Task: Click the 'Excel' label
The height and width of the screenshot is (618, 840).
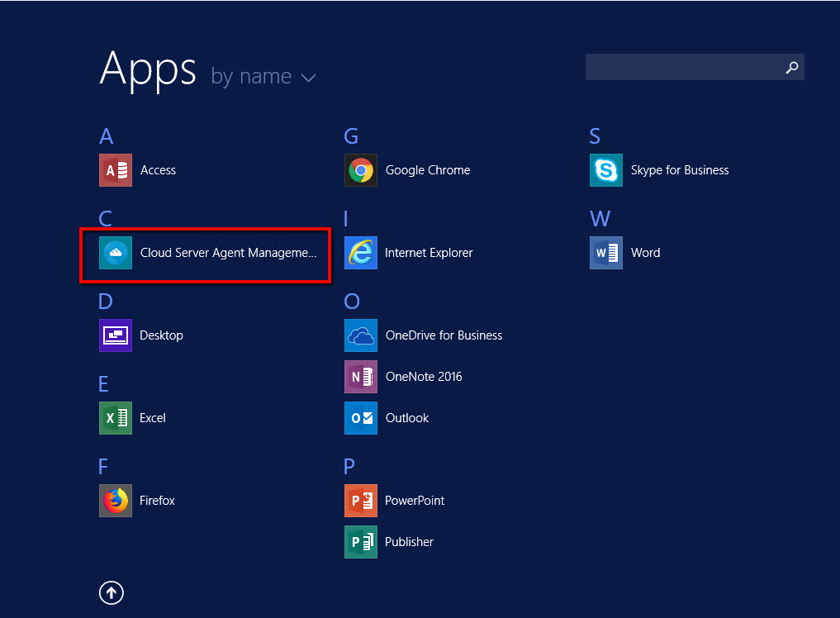Action: point(153,417)
